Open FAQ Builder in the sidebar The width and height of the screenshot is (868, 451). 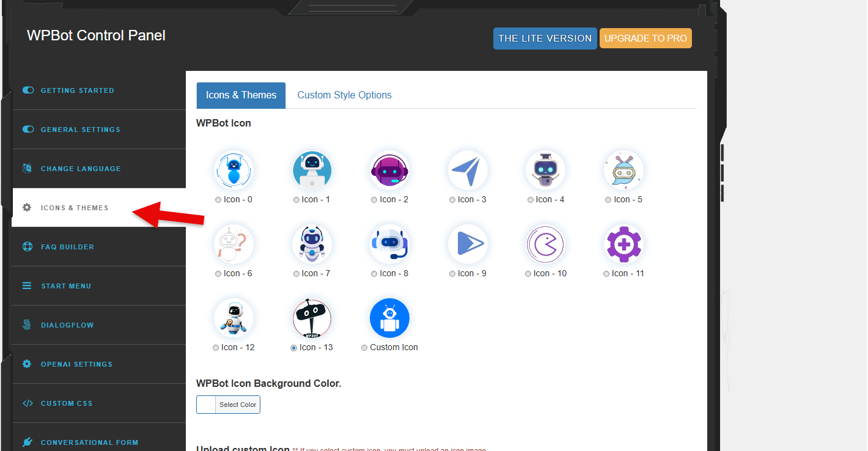(98, 247)
